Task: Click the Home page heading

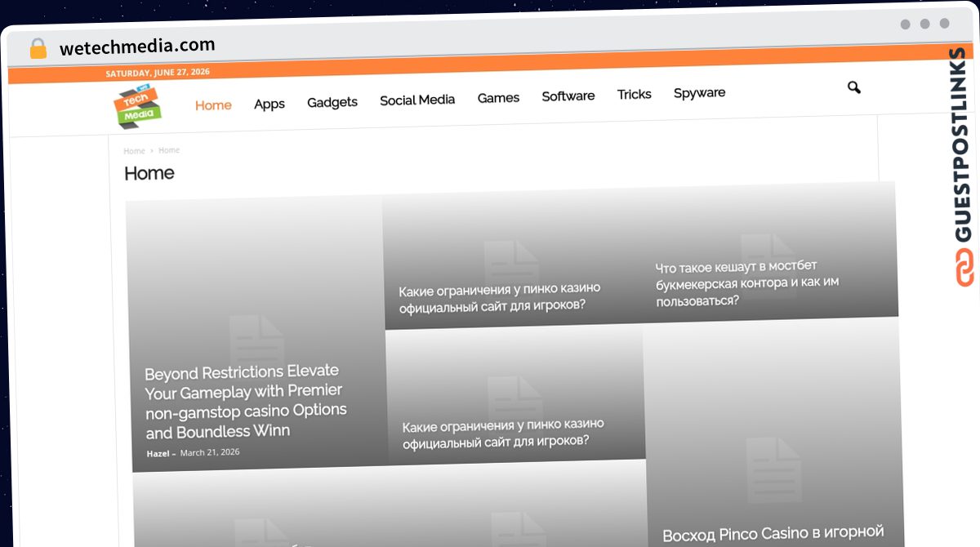Action: (x=149, y=173)
